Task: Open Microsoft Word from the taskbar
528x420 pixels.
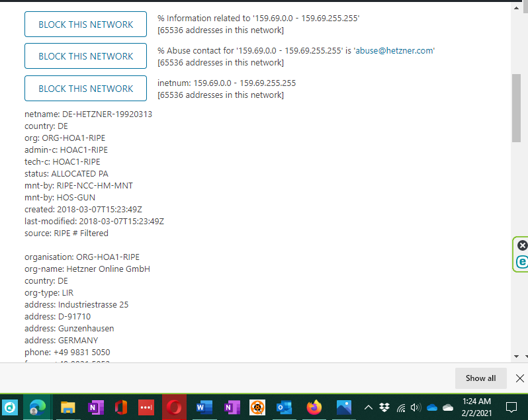Action: pyautogui.click(x=204, y=407)
